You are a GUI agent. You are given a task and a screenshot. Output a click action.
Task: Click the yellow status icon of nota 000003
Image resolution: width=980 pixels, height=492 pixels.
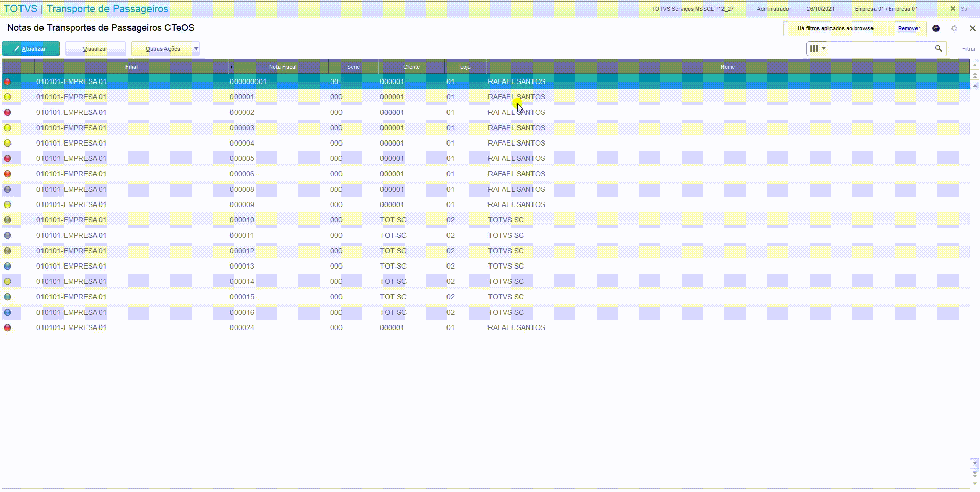point(7,128)
